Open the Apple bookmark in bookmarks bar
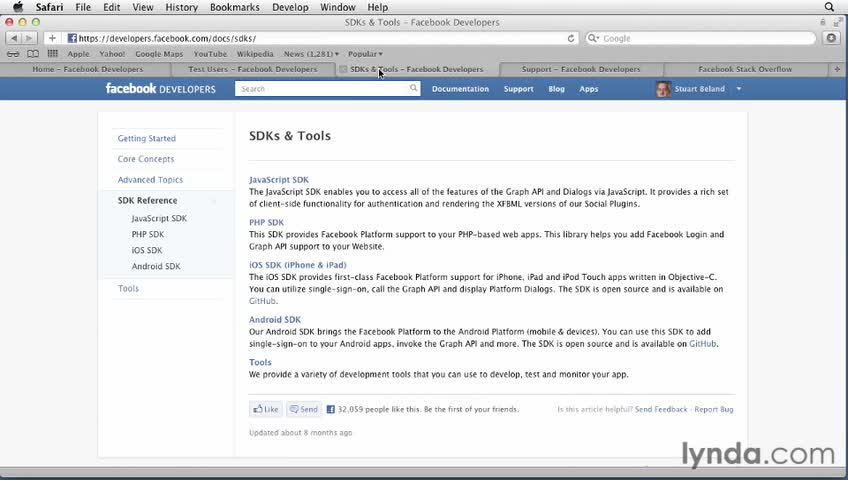This screenshot has width=848, height=480. tap(78, 54)
